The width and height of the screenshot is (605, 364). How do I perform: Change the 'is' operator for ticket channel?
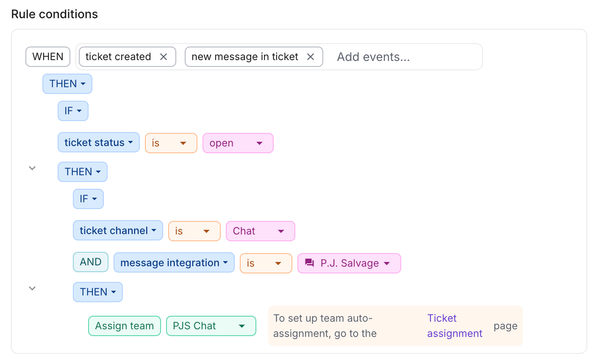194,231
